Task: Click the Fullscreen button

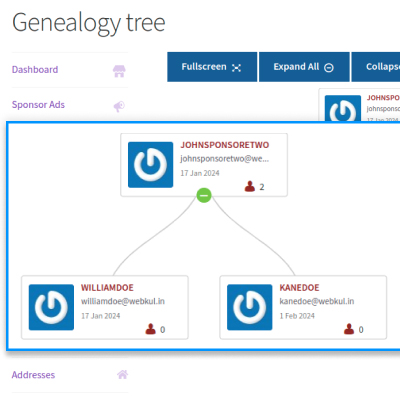Action: tap(212, 67)
